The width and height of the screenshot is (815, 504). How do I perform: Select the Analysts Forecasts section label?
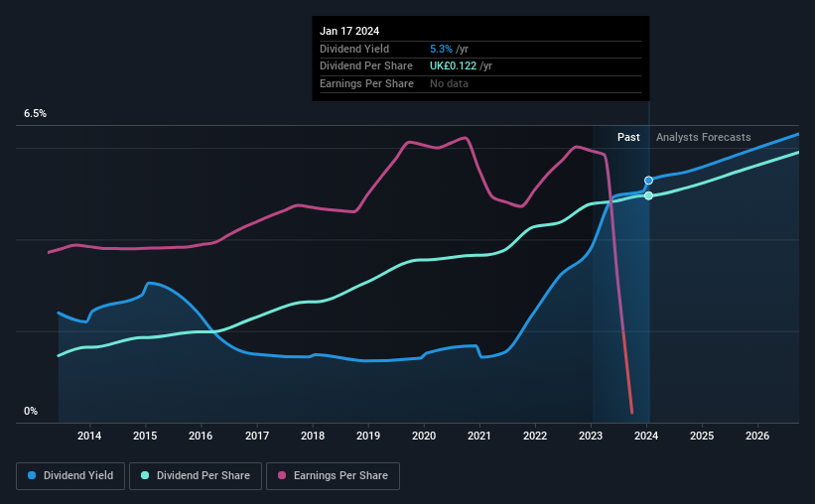pyautogui.click(x=703, y=137)
